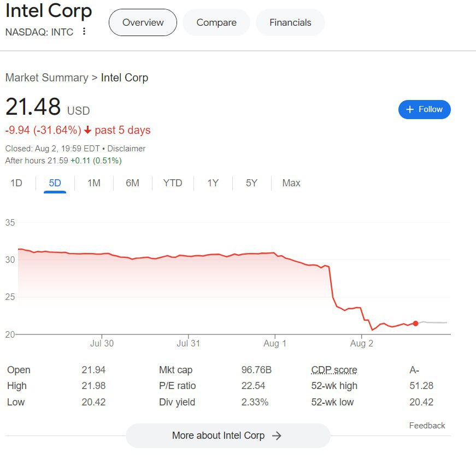
Task: Click the red down arrow near past 5 days
Action: click(87, 131)
